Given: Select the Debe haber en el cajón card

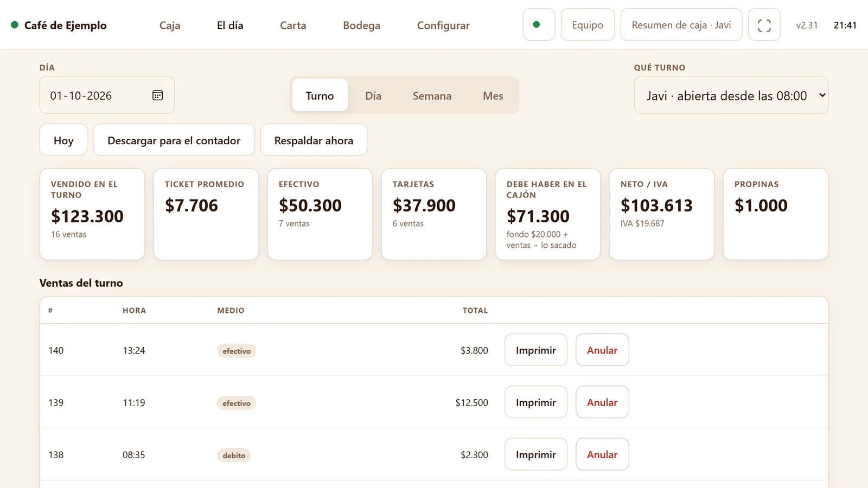Looking at the screenshot, I should 548,214.
